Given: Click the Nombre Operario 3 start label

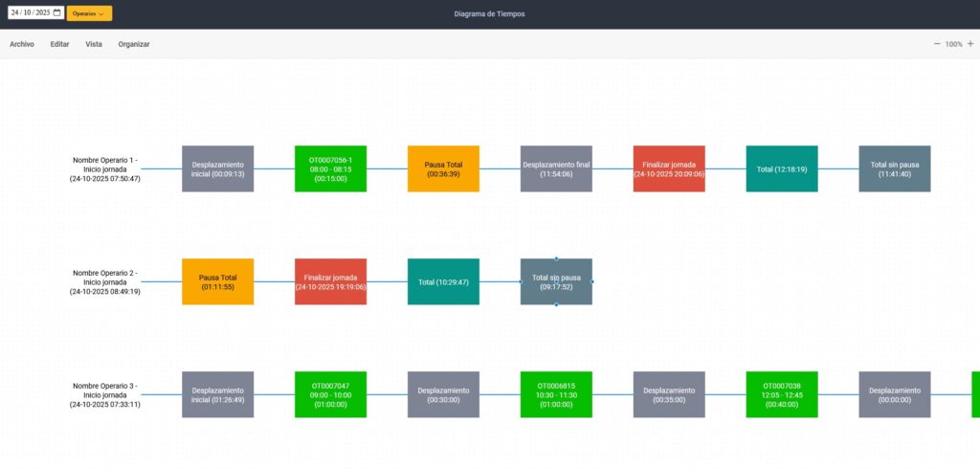Looking at the screenshot, I should point(105,395).
